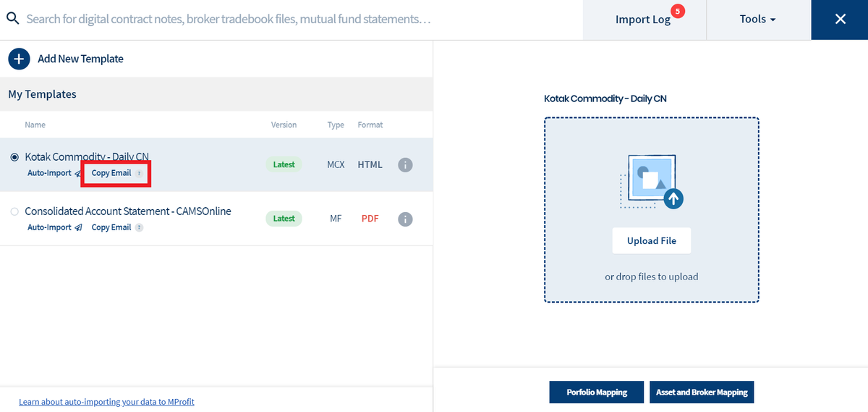
Task: Click paper-plane icon under Consolidated Account Statement
Action: point(79,227)
